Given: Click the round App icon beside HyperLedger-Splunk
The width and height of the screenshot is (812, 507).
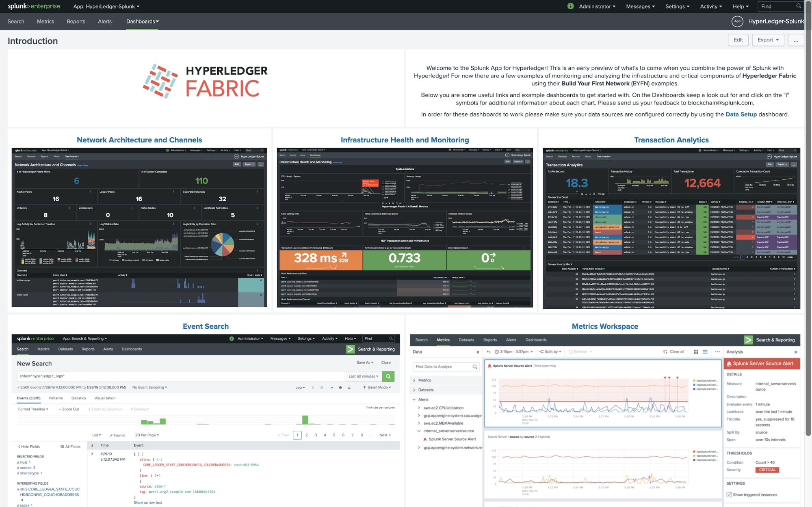Looking at the screenshot, I should [737, 21].
